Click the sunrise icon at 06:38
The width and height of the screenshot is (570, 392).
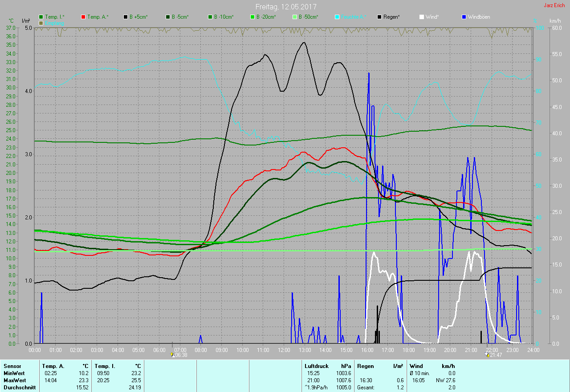[x=172, y=355]
